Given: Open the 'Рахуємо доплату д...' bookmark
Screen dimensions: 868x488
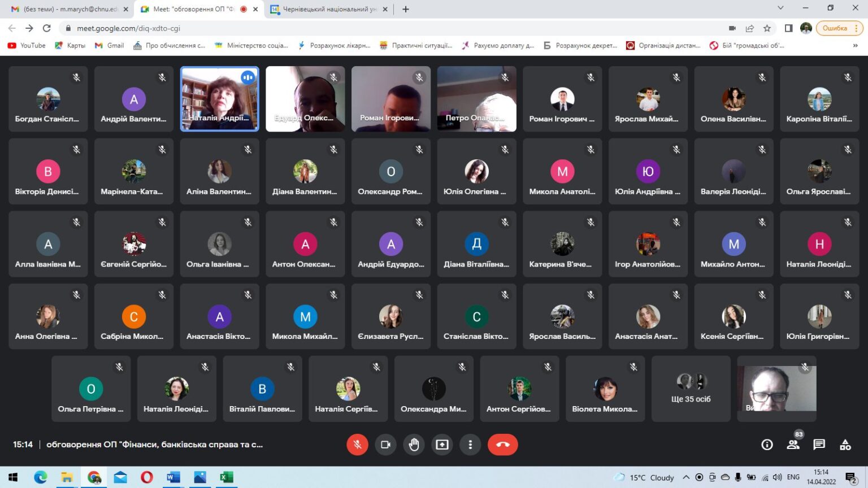Looking at the screenshot, I should click(498, 46).
